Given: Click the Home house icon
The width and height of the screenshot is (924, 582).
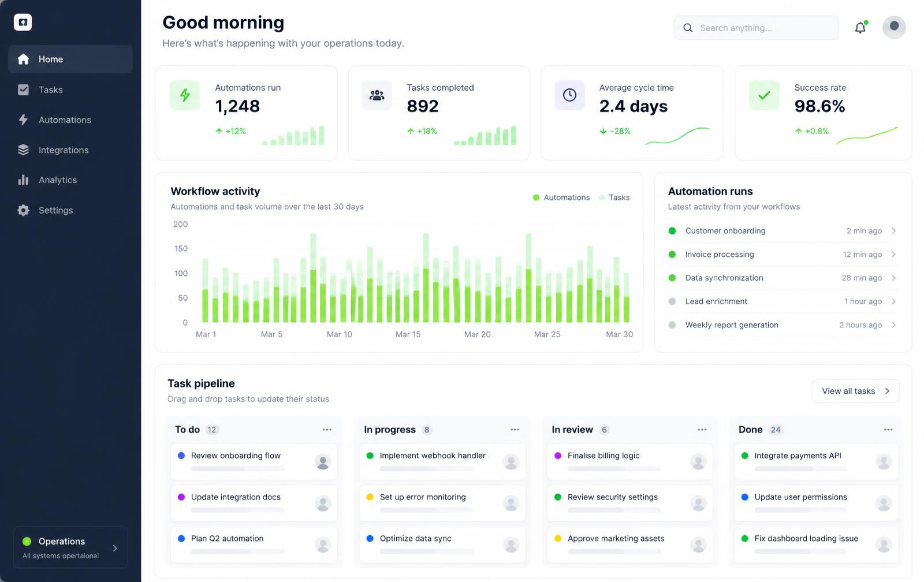Looking at the screenshot, I should pyautogui.click(x=23, y=59).
